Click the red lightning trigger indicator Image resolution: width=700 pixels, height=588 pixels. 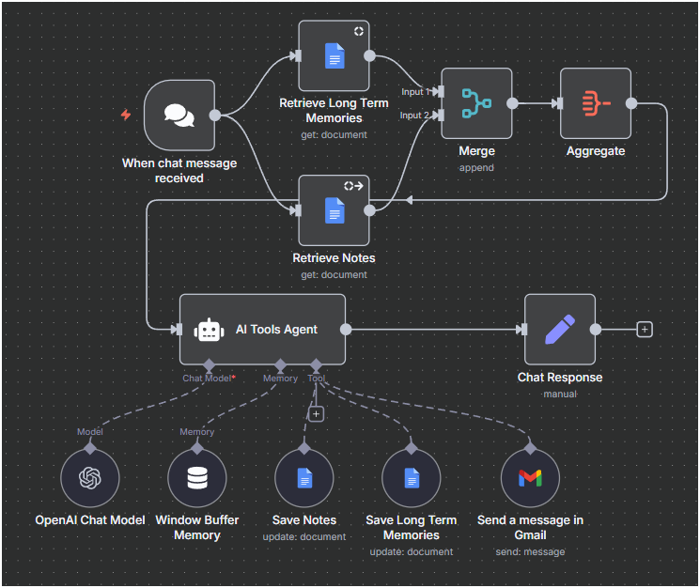(x=126, y=115)
